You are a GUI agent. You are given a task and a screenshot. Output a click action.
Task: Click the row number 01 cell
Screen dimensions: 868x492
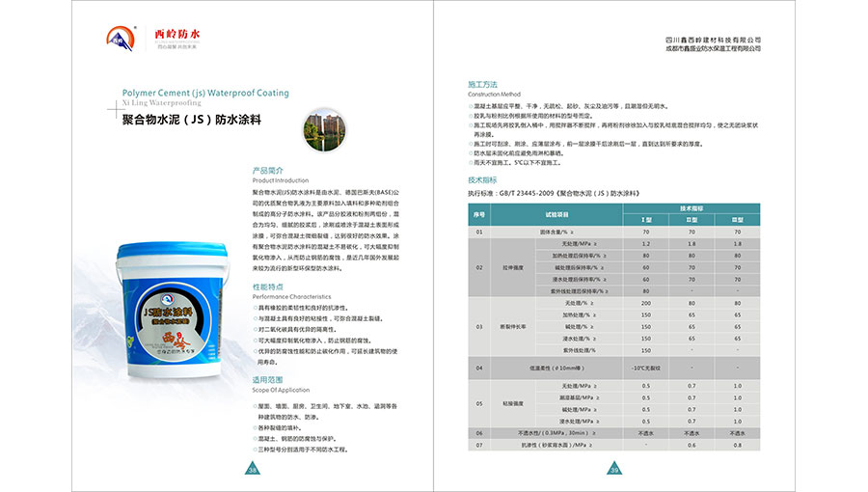[x=479, y=232]
